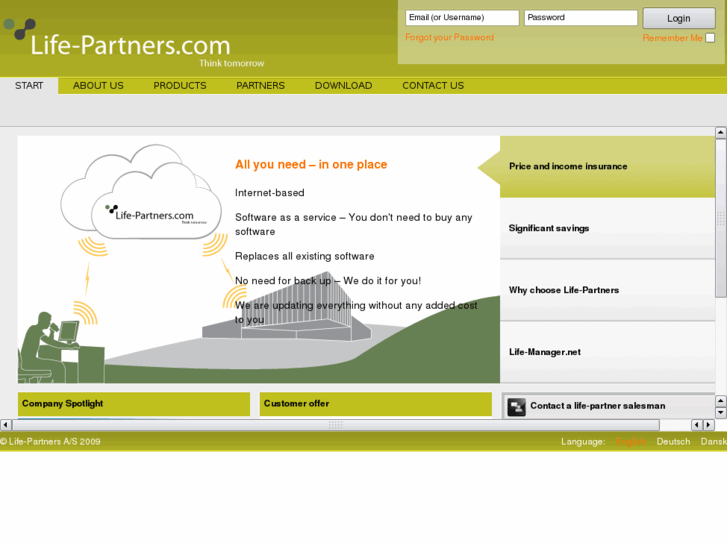Switch language to Deutsch
The image size is (727, 545).
pos(673,442)
